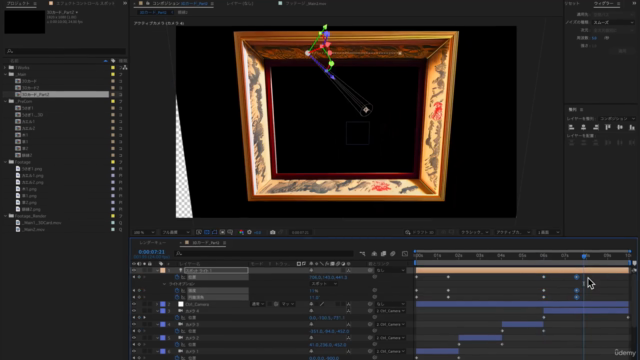
Task: Open the スポット light type dropdown
Action: pyautogui.click(x=324, y=284)
